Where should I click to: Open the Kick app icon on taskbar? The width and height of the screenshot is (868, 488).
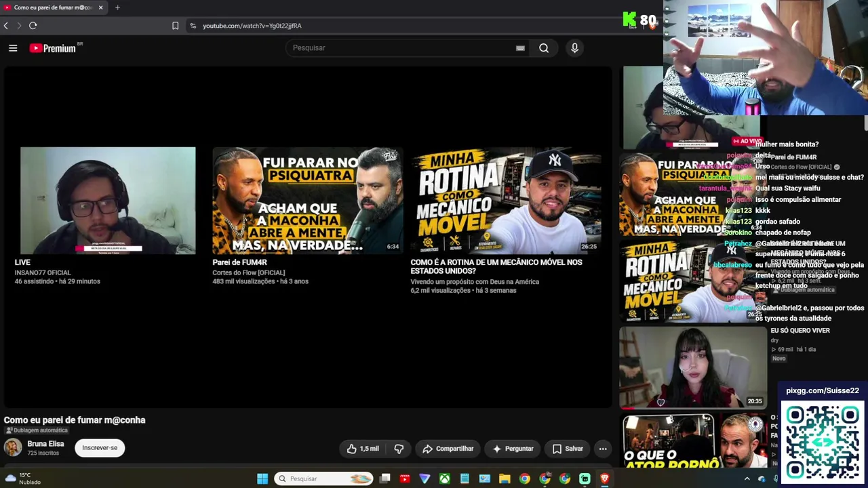click(585, 479)
